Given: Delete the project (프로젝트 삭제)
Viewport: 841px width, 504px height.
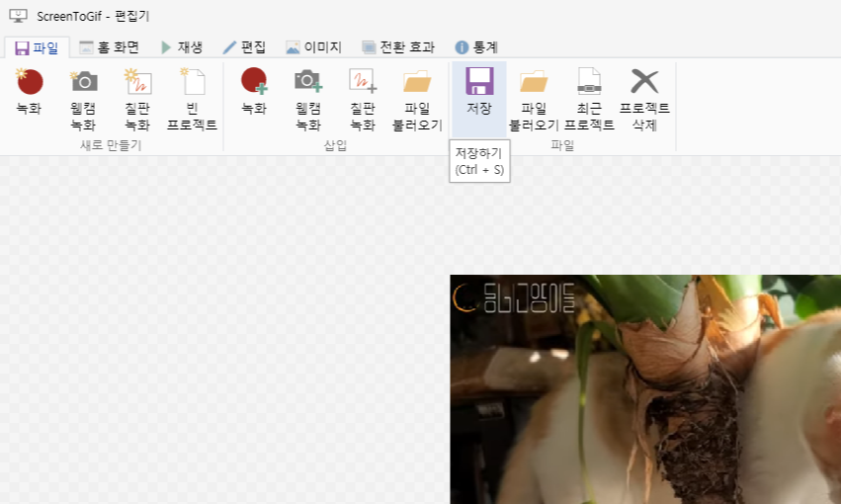Looking at the screenshot, I should pos(644,99).
